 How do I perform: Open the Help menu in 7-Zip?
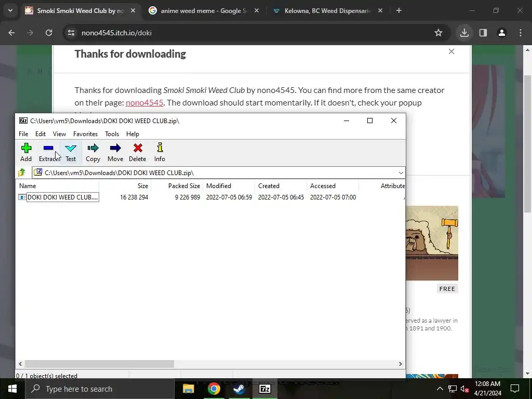pyautogui.click(x=132, y=134)
